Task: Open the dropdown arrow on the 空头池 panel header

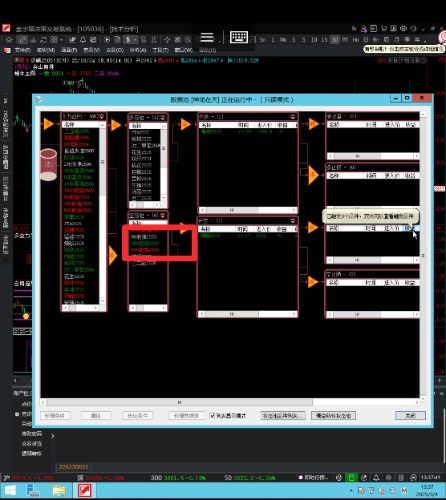Action: 163,215
